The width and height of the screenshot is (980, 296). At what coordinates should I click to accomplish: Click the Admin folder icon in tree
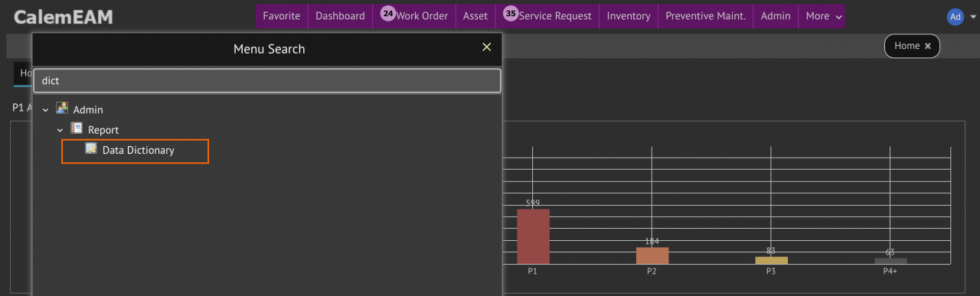[62, 109]
